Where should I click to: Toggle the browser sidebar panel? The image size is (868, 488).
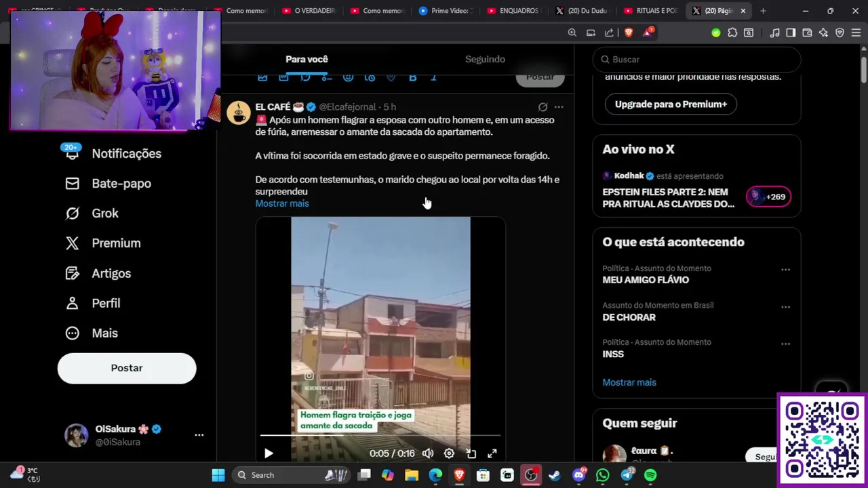(791, 33)
